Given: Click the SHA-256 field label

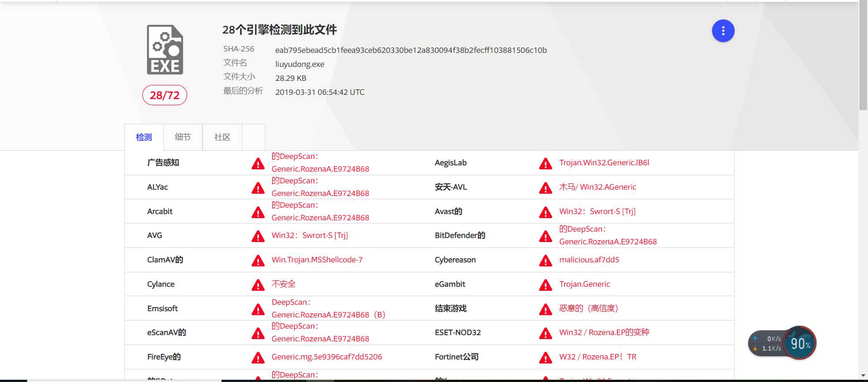Looking at the screenshot, I should 239,49.
